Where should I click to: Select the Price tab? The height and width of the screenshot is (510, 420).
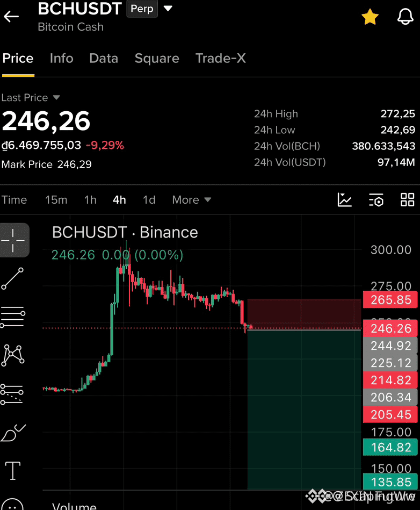(18, 59)
